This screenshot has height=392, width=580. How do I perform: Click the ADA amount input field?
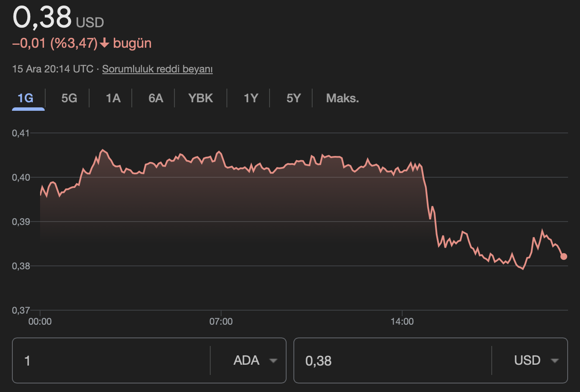(111, 361)
